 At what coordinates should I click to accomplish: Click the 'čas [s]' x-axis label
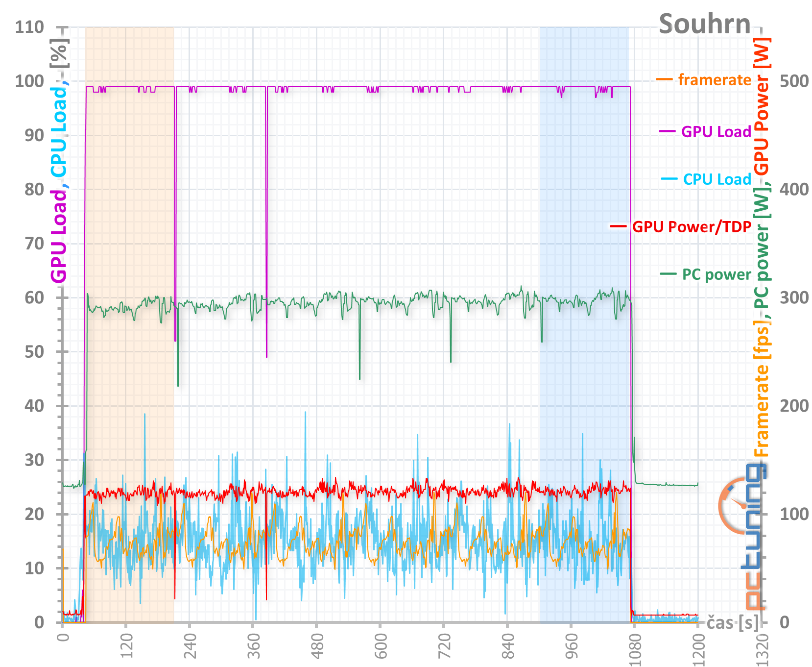coord(733,623)
